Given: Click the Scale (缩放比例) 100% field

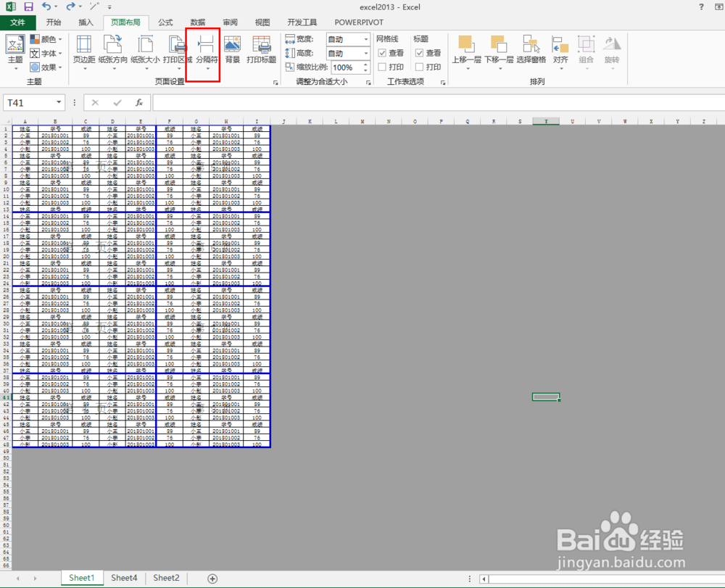Looking at the screenshot, I should pyautogui.click(x=347, y=67).
